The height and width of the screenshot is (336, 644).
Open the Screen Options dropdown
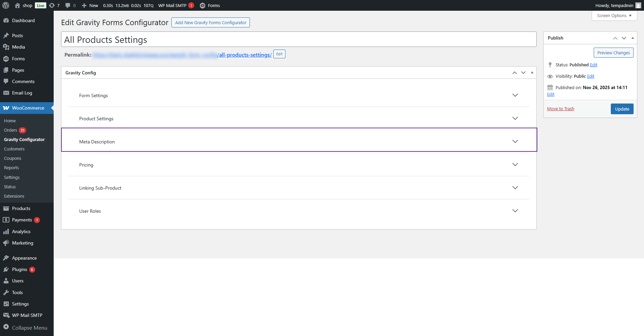coord(614,15)
